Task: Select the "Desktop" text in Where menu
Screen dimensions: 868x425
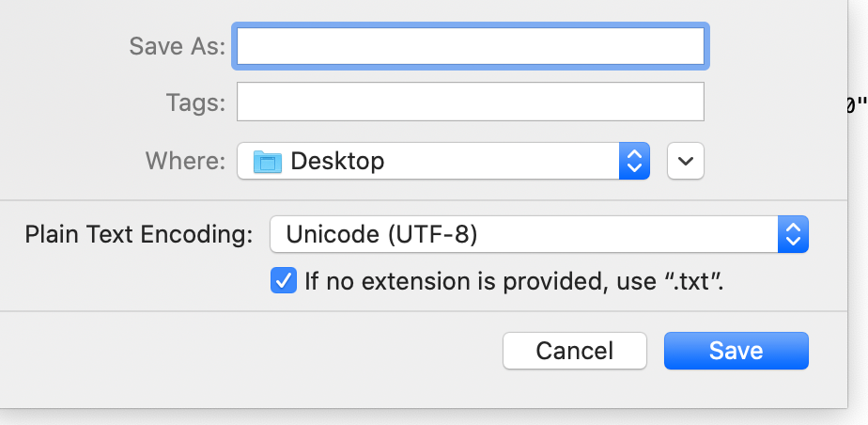Action: [337, 161]
